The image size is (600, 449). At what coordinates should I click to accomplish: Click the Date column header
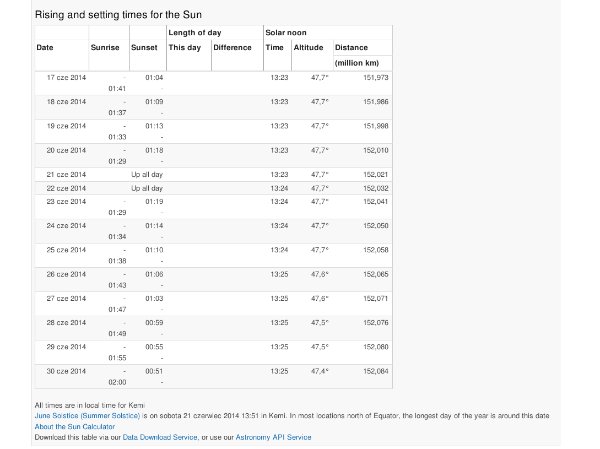click(45, 47)
